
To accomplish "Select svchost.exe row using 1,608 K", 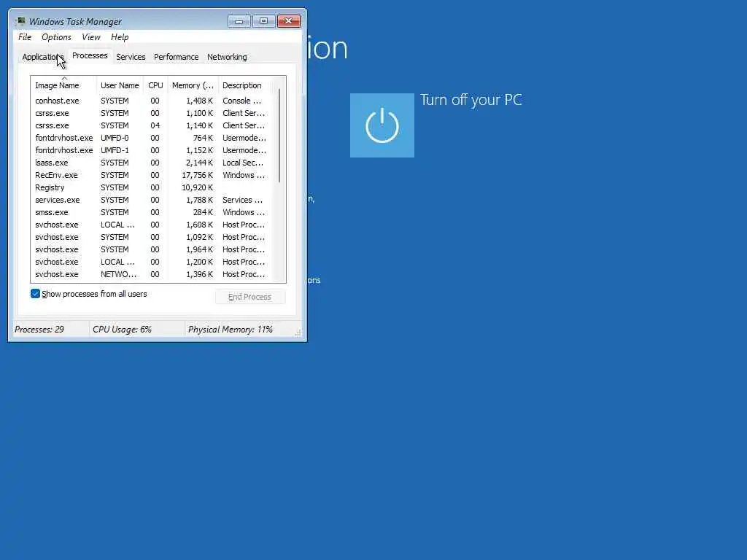I will point(152,225).
